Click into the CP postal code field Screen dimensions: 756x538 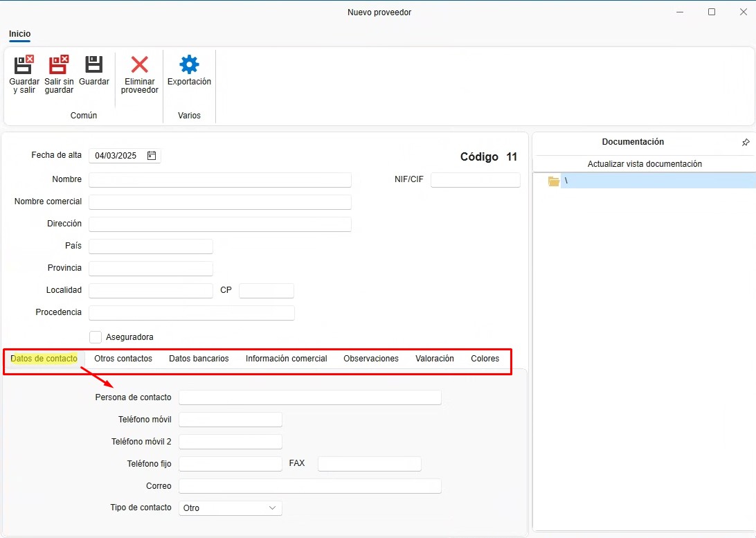click(266, 291)
